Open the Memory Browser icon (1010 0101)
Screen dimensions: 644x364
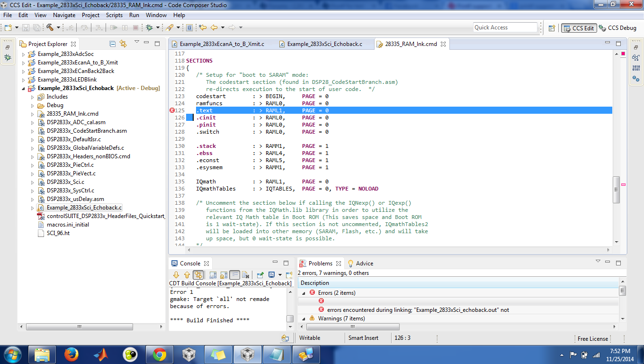tap(635, 68)
